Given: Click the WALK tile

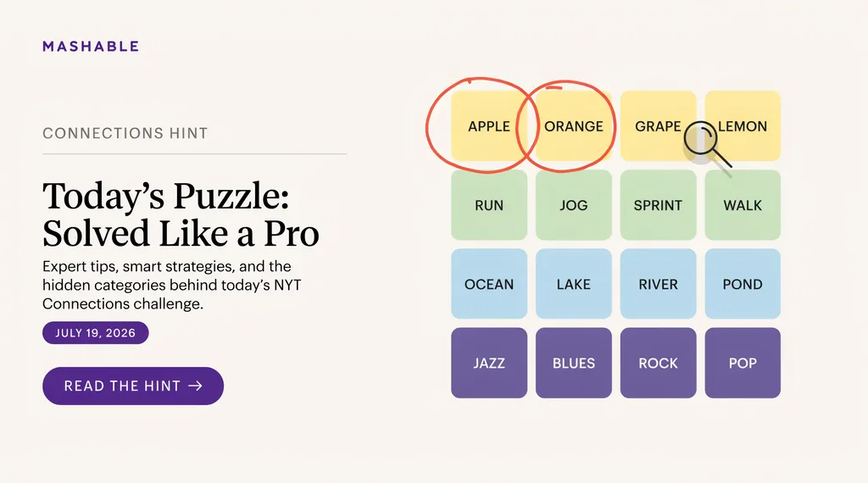Looking at the screenshot, I should (743, 205).
